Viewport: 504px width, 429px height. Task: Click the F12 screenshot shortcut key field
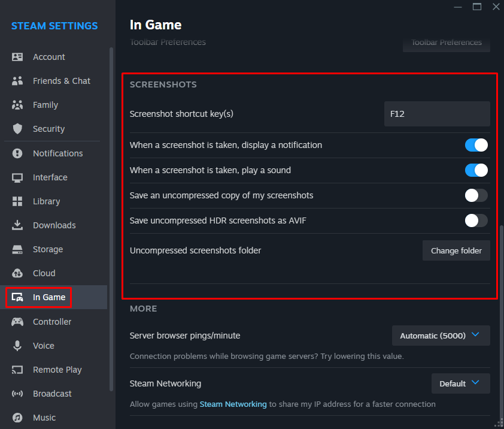coord(437,114)
